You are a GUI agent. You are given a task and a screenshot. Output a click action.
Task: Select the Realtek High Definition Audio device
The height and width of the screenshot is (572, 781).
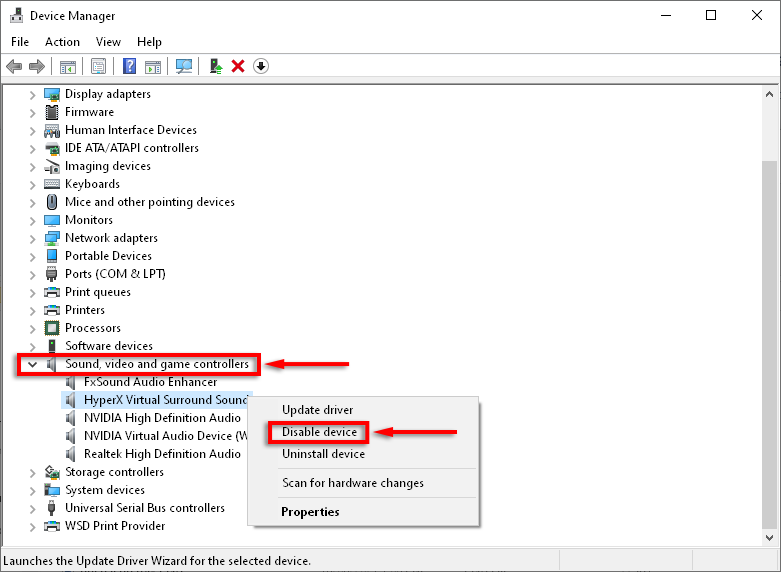[162, 454]
